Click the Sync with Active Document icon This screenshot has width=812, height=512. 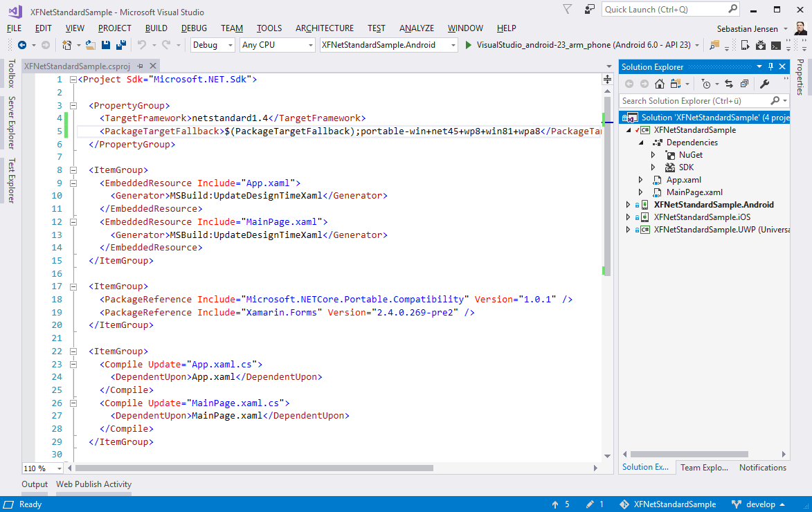coord(729,84)
